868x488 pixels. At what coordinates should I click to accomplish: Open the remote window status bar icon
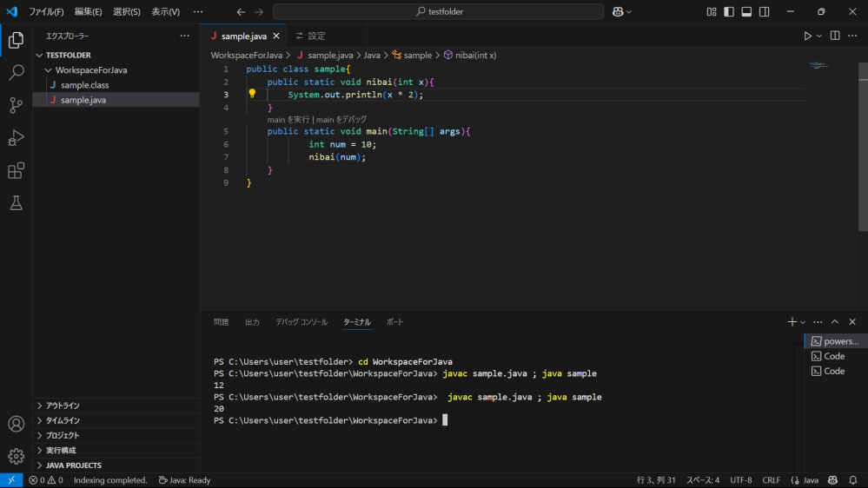point(11,480)
